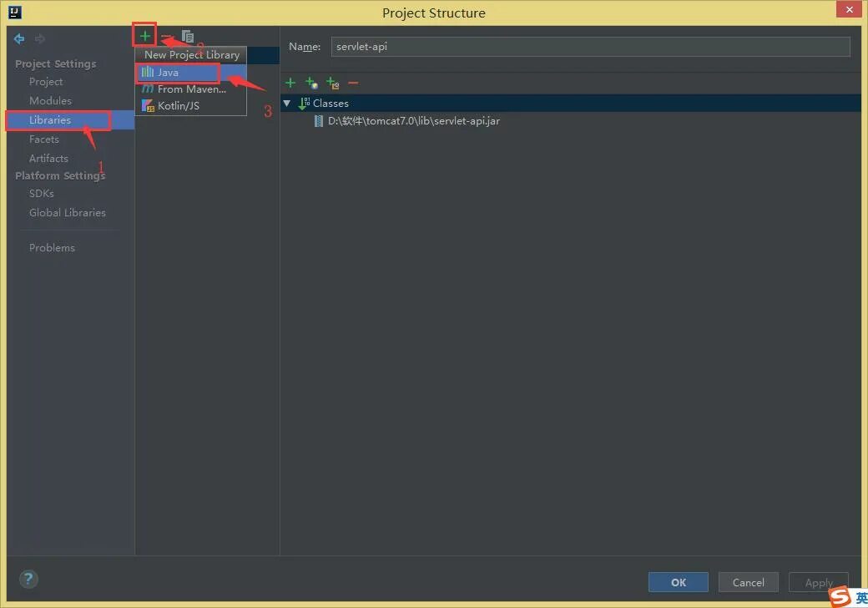Screen dimensions: 868x608
Task: Click the copy library icon
Action: [x=188, y=36]
